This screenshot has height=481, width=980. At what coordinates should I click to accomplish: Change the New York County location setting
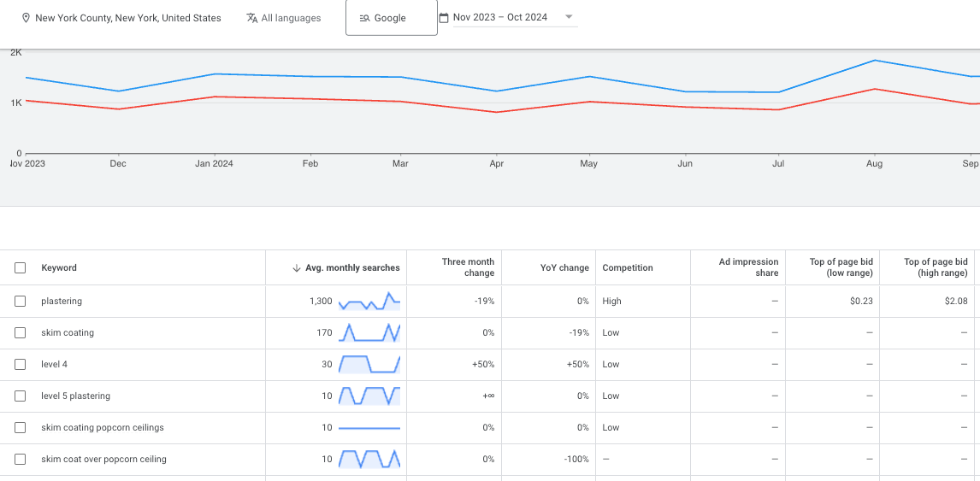(127, 18)
